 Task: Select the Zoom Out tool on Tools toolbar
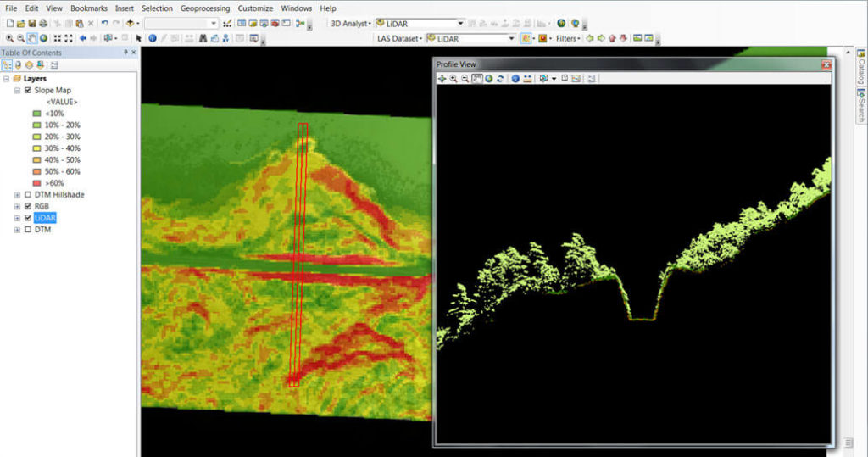click(20, 38)
